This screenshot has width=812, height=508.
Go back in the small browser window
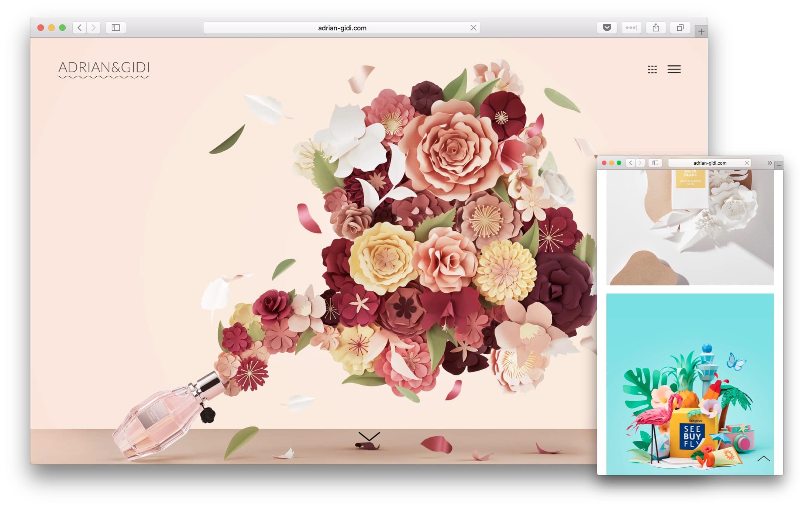click(630, 163)
